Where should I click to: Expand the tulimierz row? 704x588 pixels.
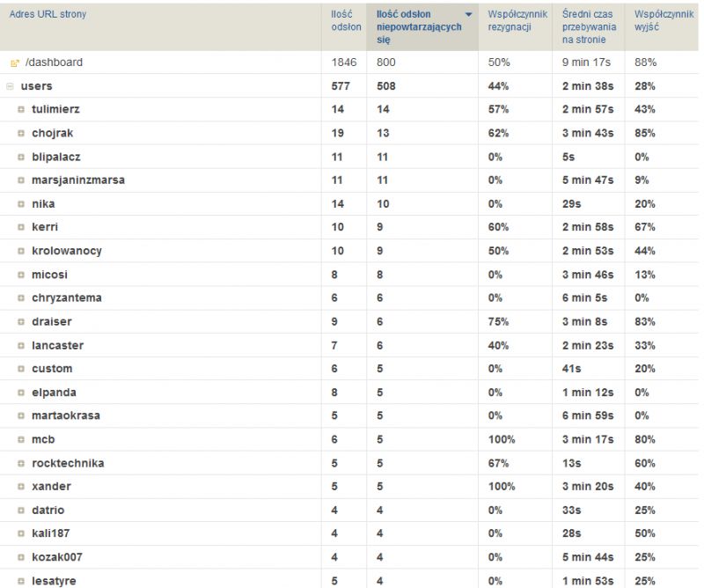[21, 110]
